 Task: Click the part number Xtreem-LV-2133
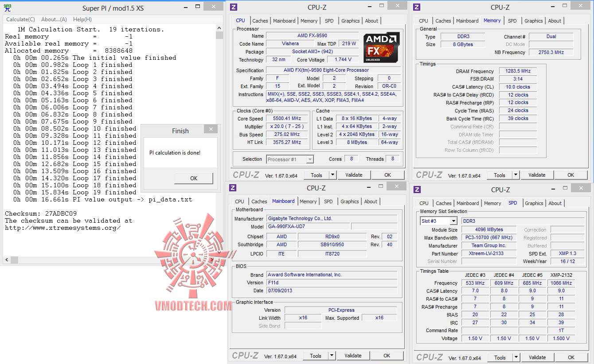click(x=489, y=254)
